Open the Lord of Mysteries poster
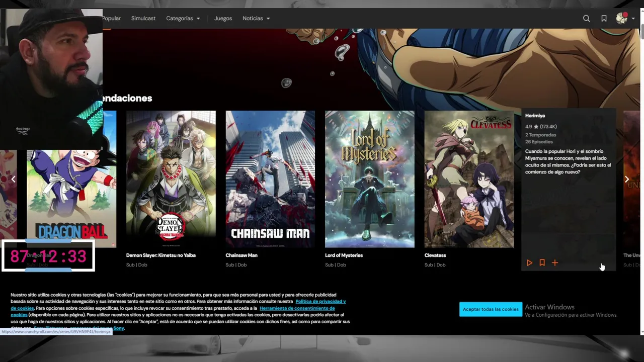This screenshot has height=362, width=644. (x=370, y=179)
